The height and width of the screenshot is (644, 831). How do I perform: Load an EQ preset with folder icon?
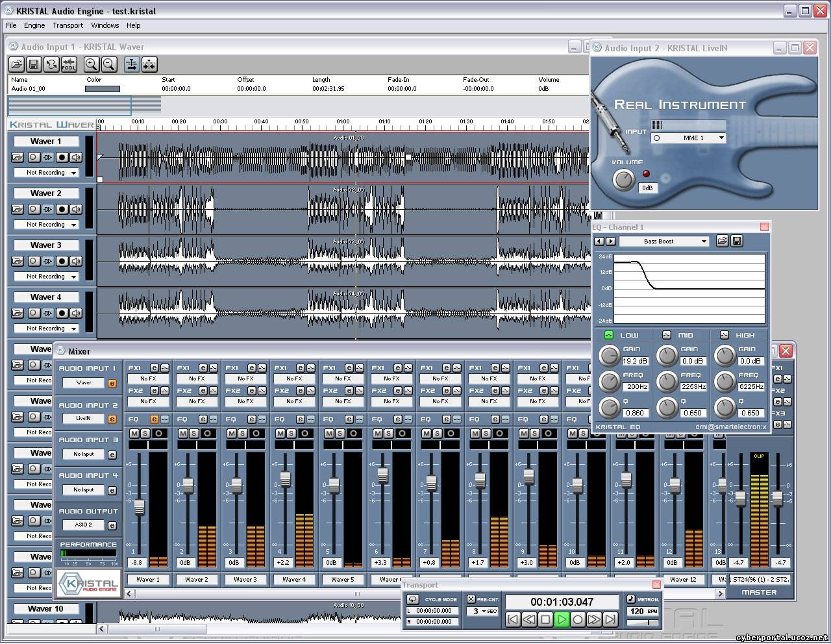(722, 241)
